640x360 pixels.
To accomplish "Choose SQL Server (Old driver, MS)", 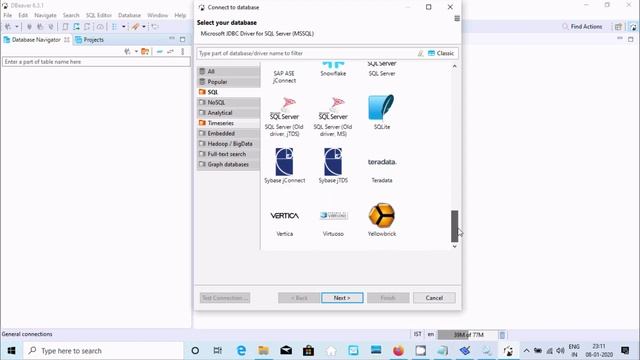I will 333,116.
